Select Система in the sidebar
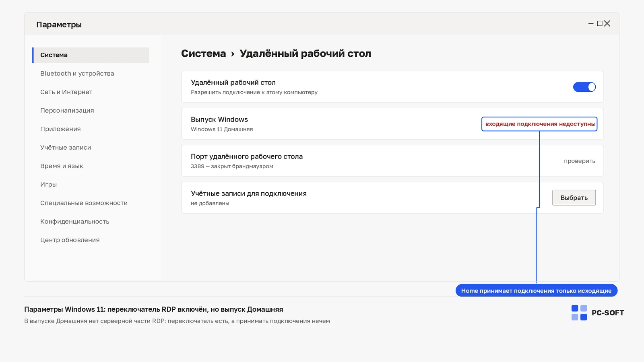Image resolution: width=644 pixels, height=362 pixels. click(91, 55)
